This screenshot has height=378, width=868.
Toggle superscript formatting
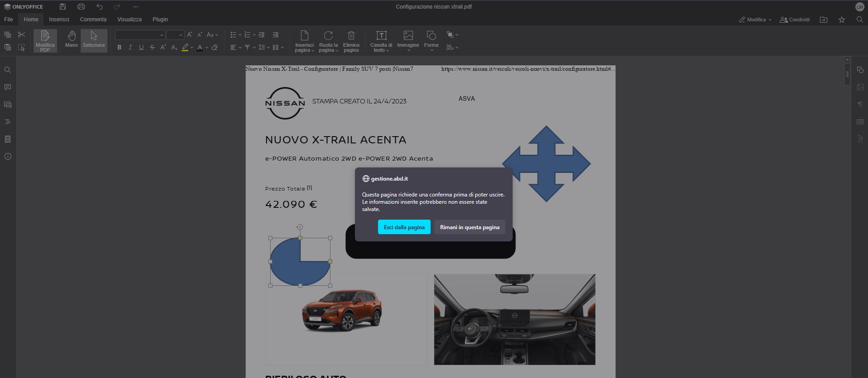[163, 47]
